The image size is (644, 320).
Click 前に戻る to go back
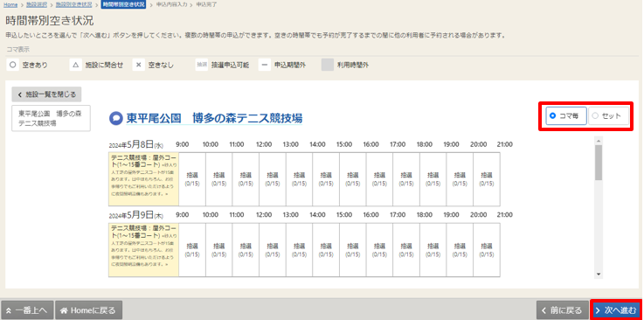[x=562, y=310]
